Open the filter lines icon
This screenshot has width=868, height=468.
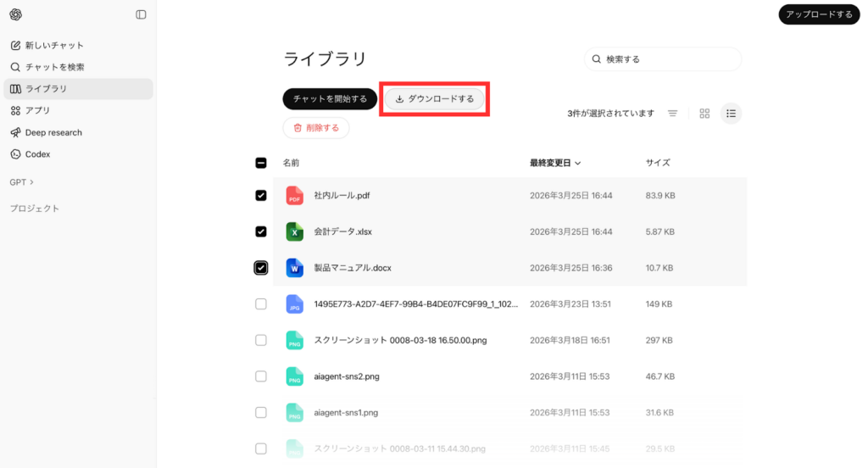click(x=672, y=113)
